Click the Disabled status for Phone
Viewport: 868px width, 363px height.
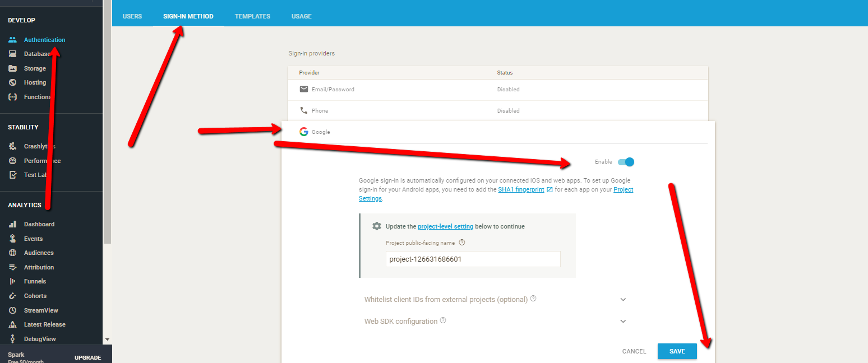tap(508, 111)
